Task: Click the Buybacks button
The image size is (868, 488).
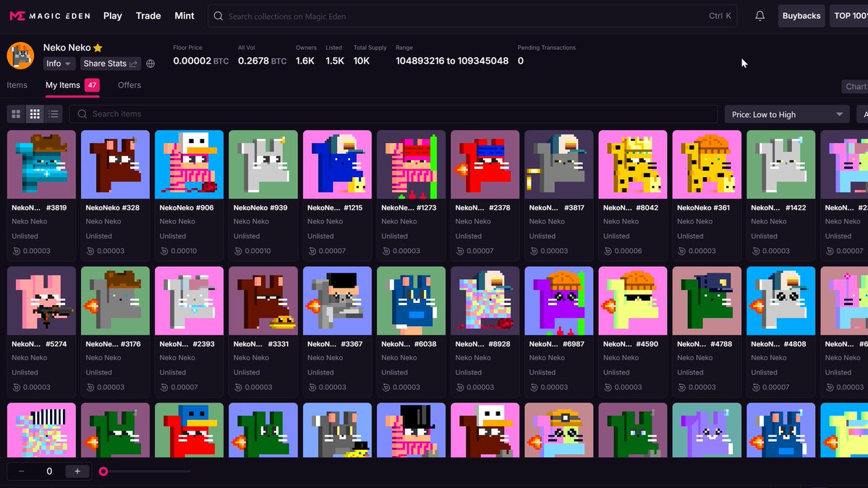Action: (x=801, y=16)
